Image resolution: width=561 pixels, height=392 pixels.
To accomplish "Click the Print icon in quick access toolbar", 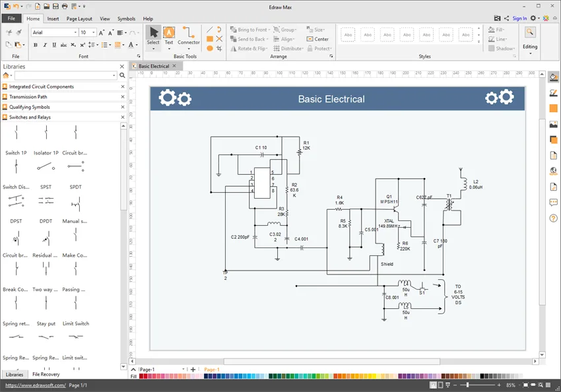I will [65, 6].
